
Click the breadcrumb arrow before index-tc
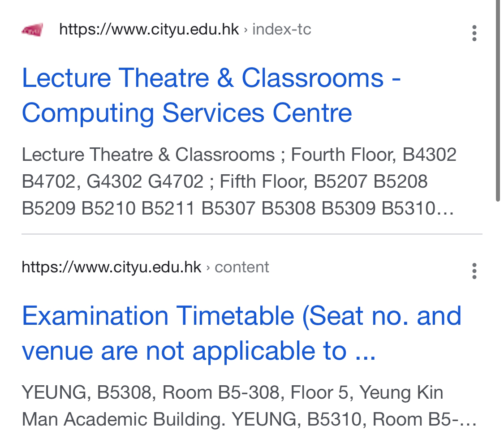tap(246, 30)
